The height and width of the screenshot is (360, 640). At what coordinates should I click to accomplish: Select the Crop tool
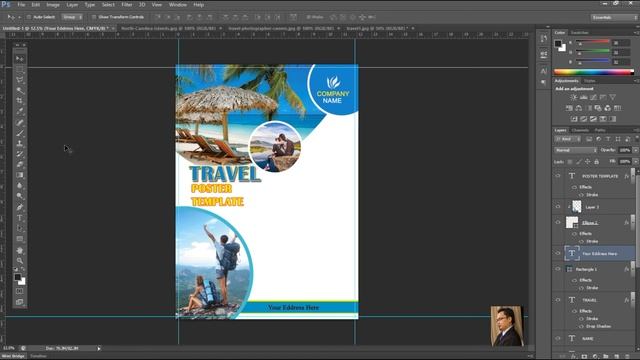point(20,101)
